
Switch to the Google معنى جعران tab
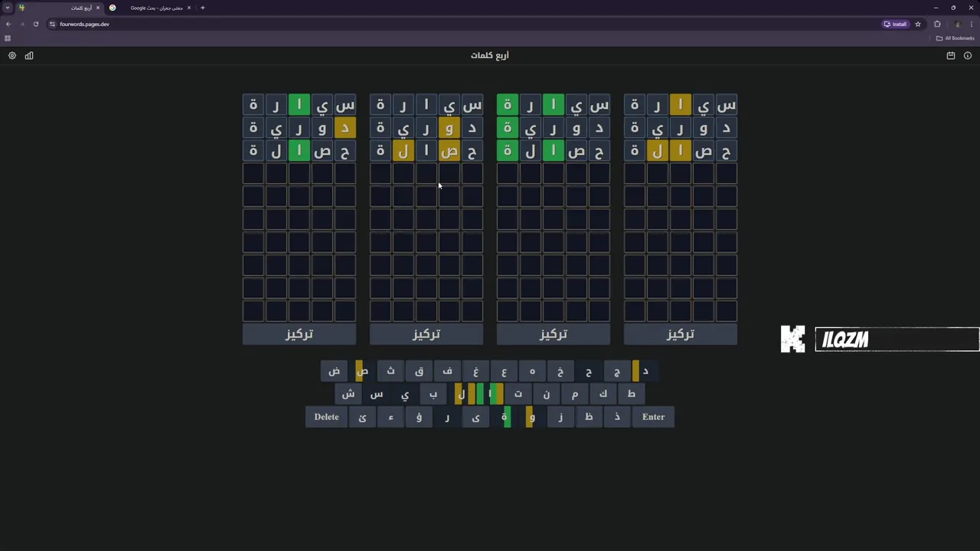click(x=150, y=8)
